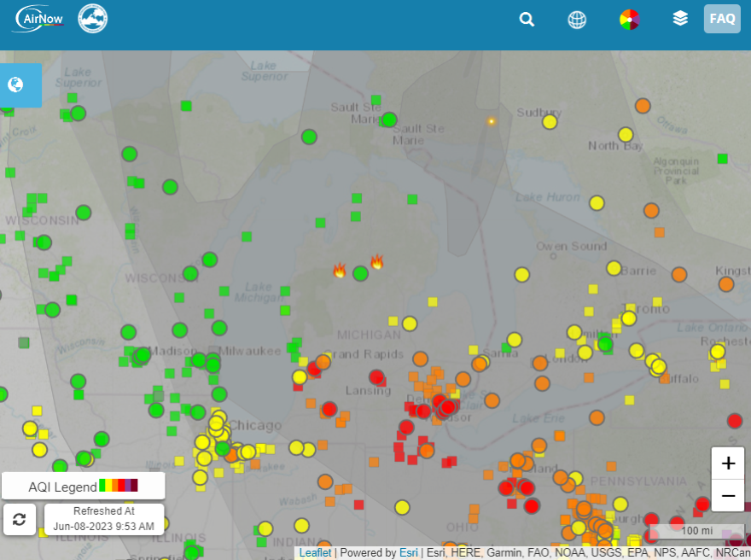Click the small glowing dot west of Sudbury
The width and height of the screenshot is (751, 560).
tap(491, 121)
